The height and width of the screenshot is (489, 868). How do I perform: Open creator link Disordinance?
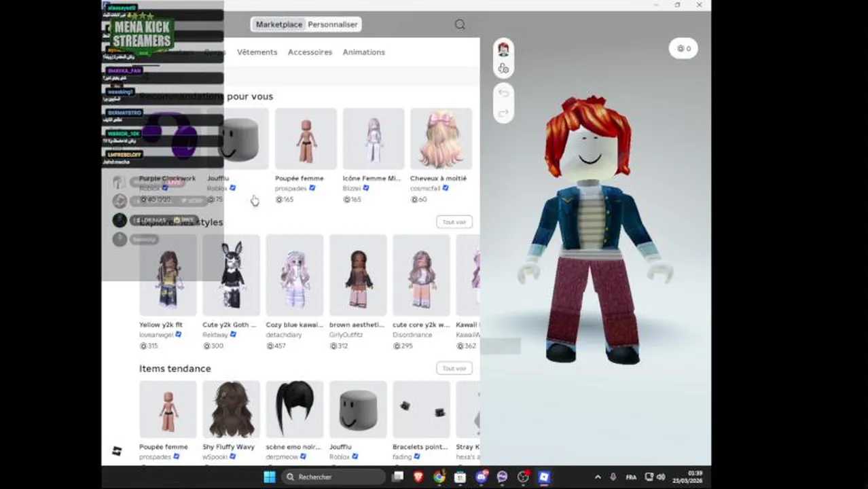coord(412,335)
